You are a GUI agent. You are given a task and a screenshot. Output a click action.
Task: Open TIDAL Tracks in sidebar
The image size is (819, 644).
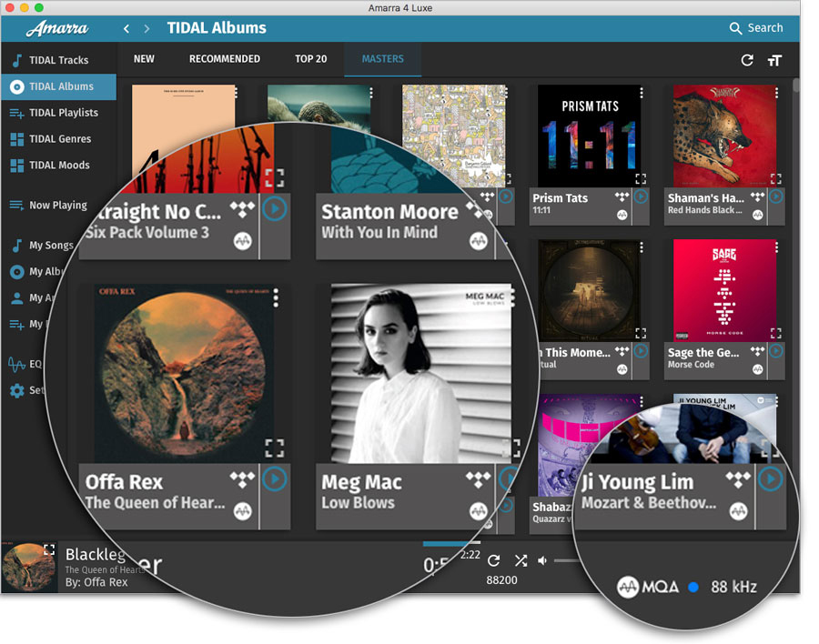click(x=58, y=60)
